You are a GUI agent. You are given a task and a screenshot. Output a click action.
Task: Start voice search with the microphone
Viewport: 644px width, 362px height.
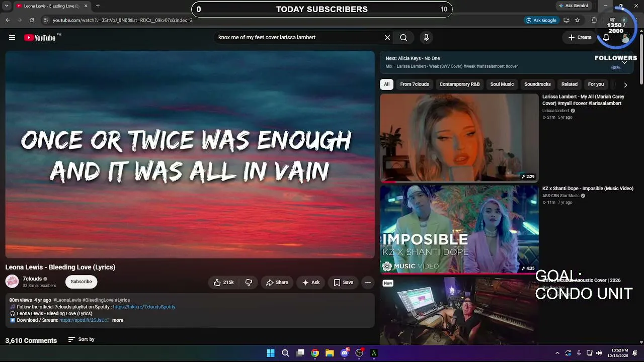[426, 37]
